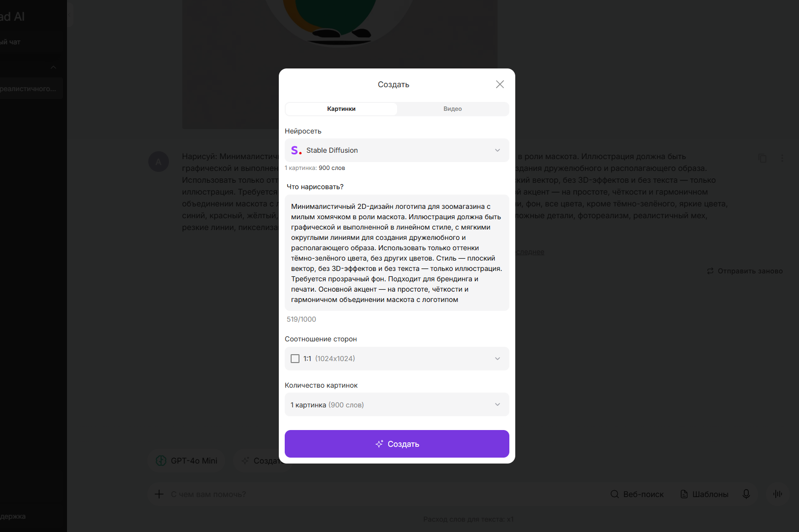Image resolution: width=799 pixels, height=532 pixels.
Task: Select the Картинки tab
Action: (x=341, y=109)
